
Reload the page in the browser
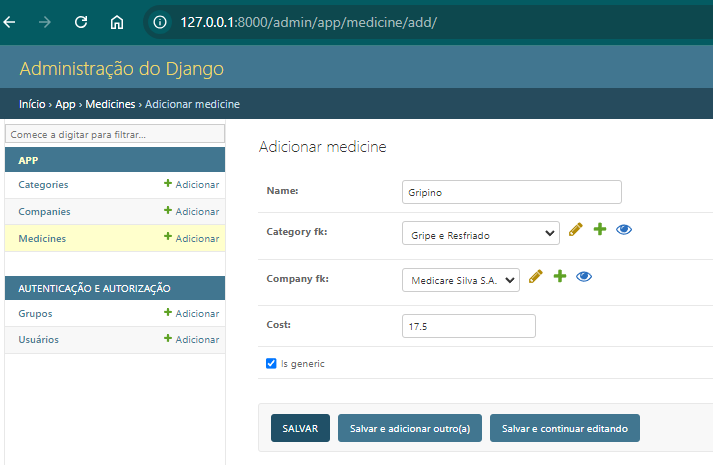point(81,22)
